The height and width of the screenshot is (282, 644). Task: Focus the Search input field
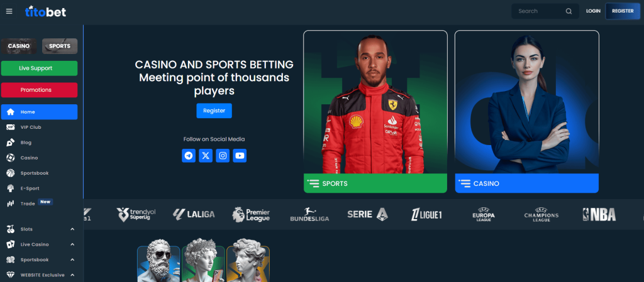point(540,11)
